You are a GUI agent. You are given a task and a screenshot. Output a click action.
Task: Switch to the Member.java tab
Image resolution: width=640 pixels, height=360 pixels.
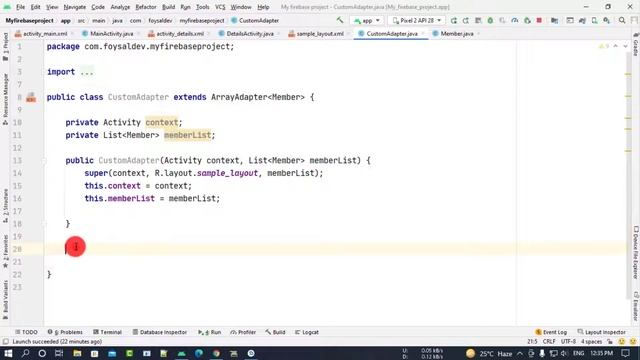tap(456, 34)
